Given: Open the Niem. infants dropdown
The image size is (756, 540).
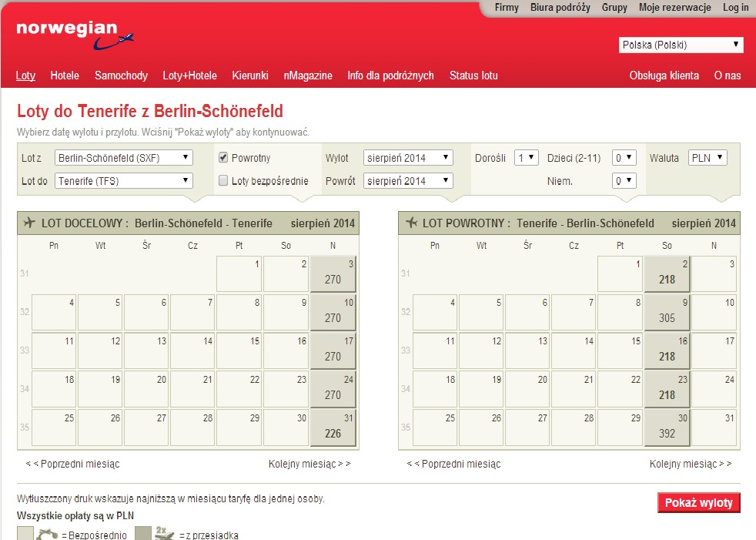Looking at the screenshot, I should click(x=624, y=181).
